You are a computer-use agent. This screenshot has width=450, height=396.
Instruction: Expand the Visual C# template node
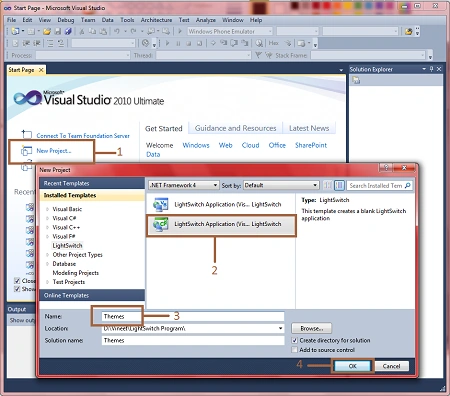47,218
